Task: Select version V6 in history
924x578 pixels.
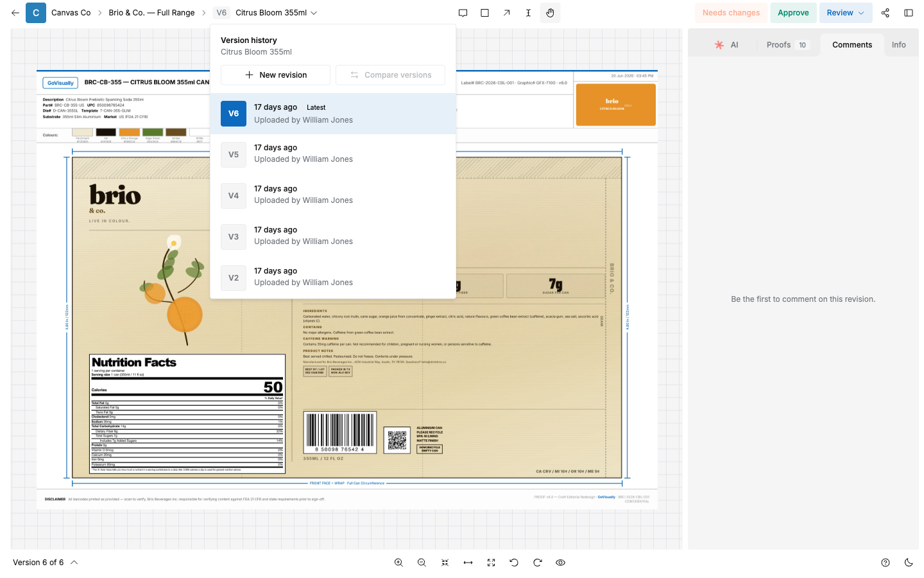Action: point(333,114)
